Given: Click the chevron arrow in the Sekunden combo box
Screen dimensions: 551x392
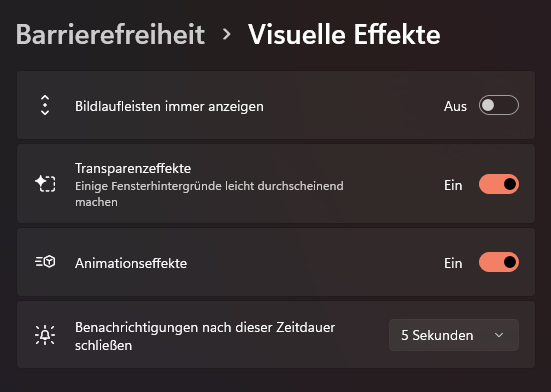Looking at the screenshot, I should [499, 335].
